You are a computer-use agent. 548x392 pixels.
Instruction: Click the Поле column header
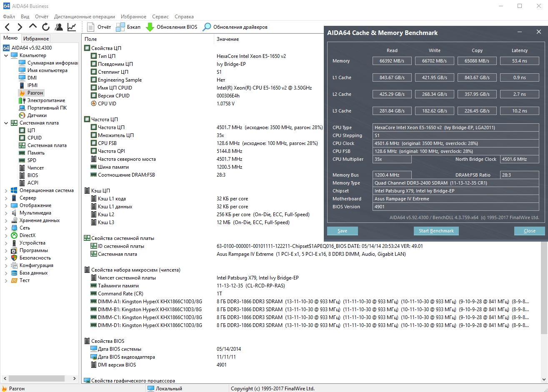point(148,39)
